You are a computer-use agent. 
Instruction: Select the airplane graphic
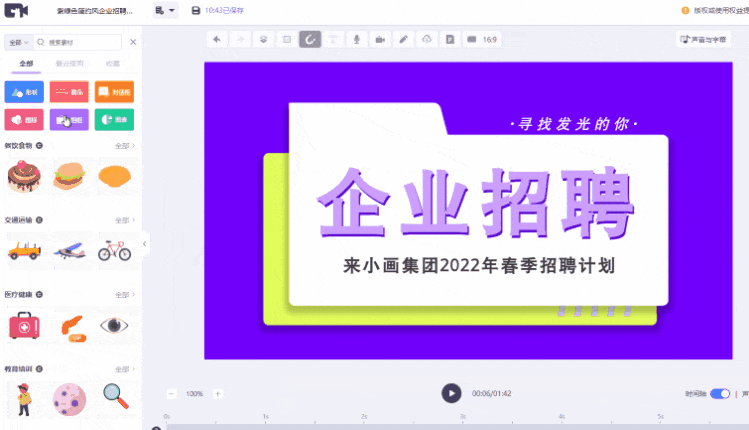pyautogui.click(x=69, y=251)
